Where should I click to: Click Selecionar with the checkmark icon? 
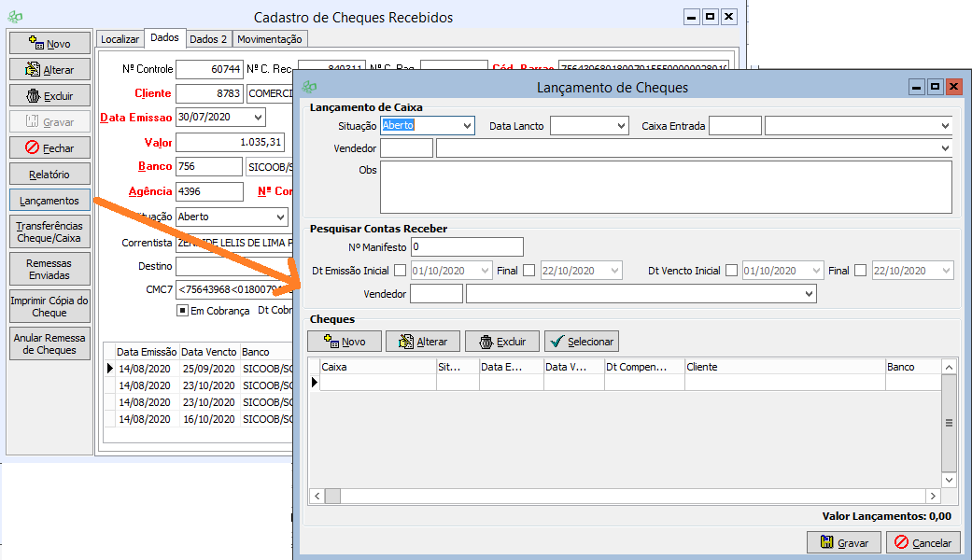point(581,342)
